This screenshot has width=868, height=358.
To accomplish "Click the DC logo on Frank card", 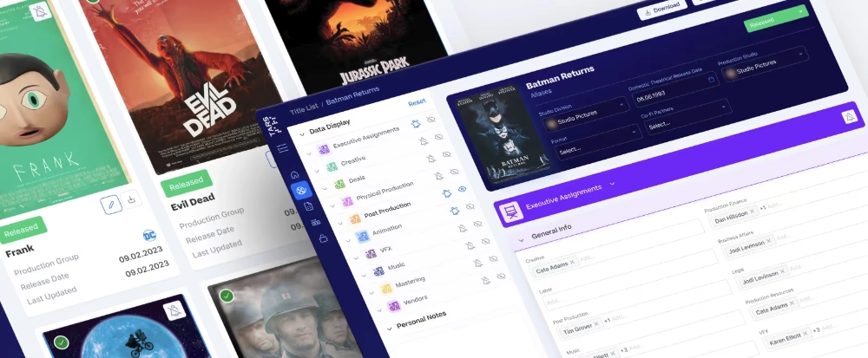I will pos(149,236).
